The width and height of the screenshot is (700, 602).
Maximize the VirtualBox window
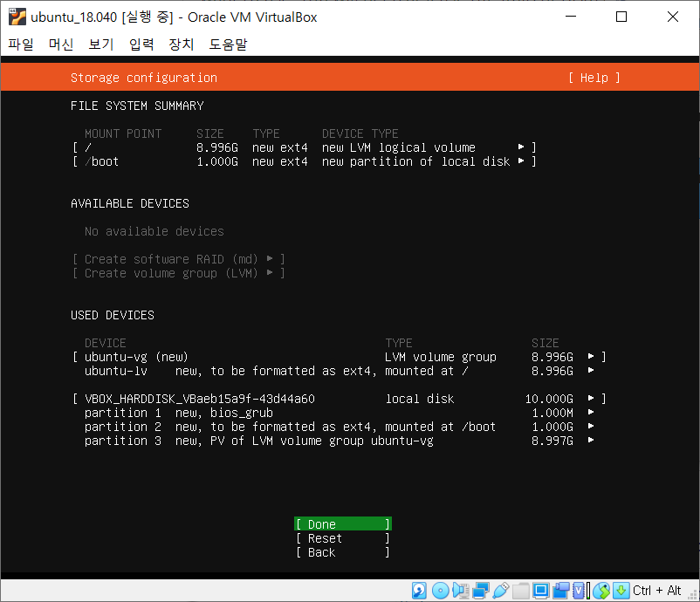[x=621, y=17]
